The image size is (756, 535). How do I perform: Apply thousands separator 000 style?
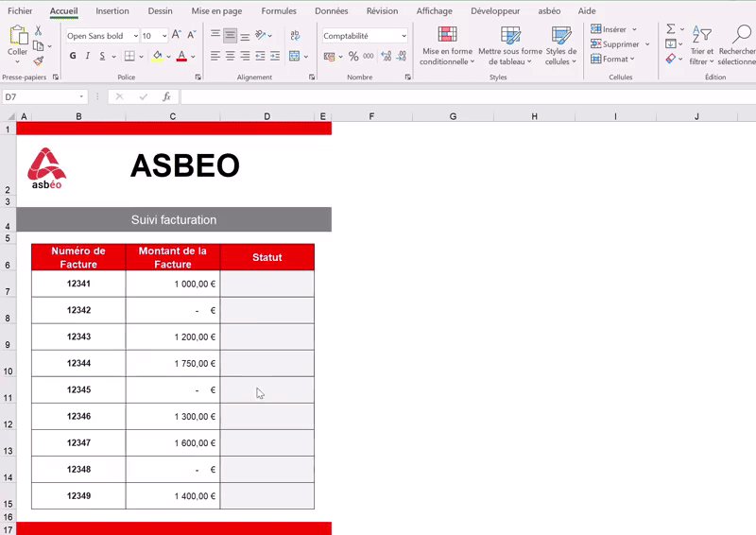tap(369, 57)
